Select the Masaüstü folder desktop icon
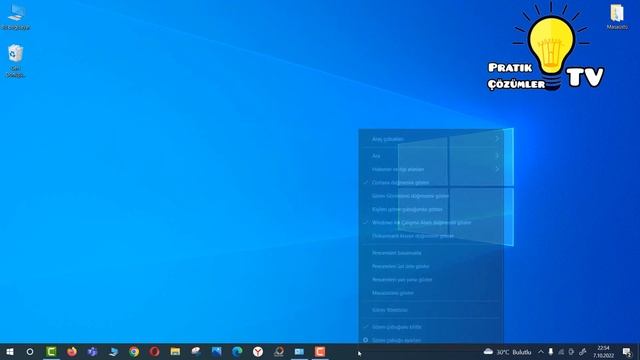Screen dimensions: 640x360 pos(617,16)
